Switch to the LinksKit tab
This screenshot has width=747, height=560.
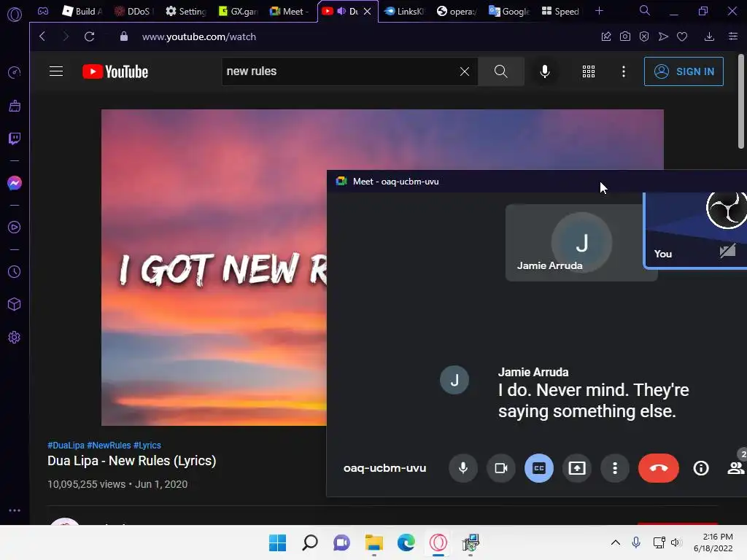(404, 11)
